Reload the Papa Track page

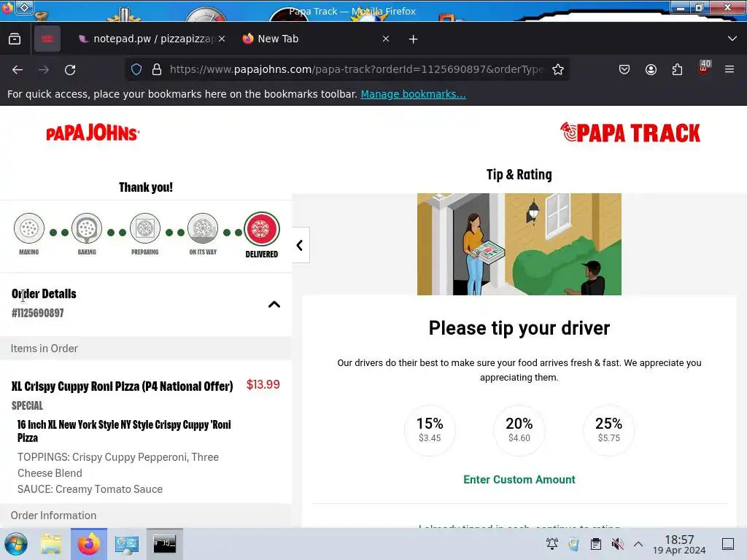70,69
